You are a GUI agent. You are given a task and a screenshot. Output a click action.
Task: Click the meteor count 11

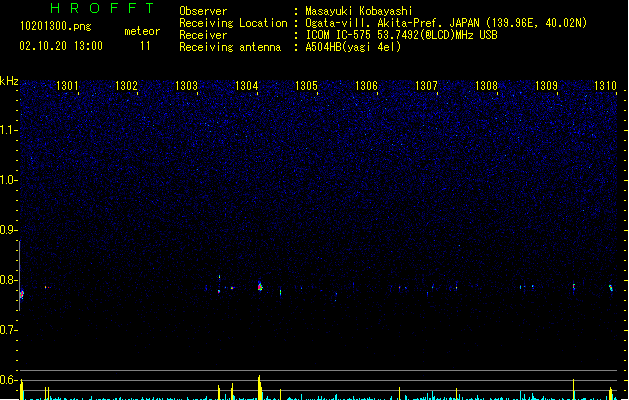pyautogui.click(x=145, y=46)
